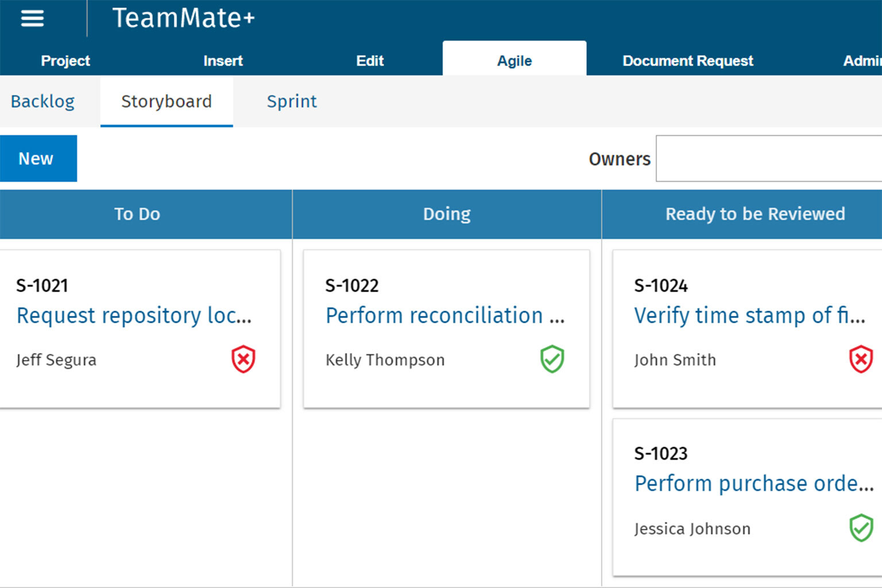Select the Edit ribbon tab
This screenshot has height=588, width=882.
coord(370,61)
